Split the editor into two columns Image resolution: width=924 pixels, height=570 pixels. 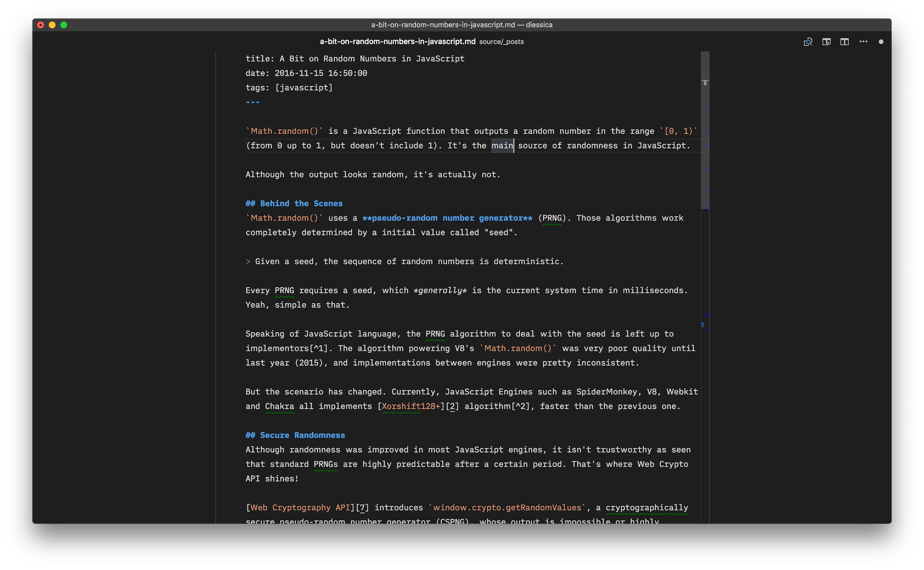pyautogui.click(x=845, y=42)
